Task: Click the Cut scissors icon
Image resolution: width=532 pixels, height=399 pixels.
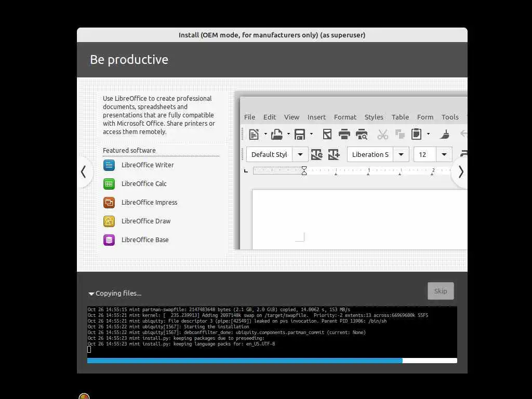Action: [x=383, y=135]
